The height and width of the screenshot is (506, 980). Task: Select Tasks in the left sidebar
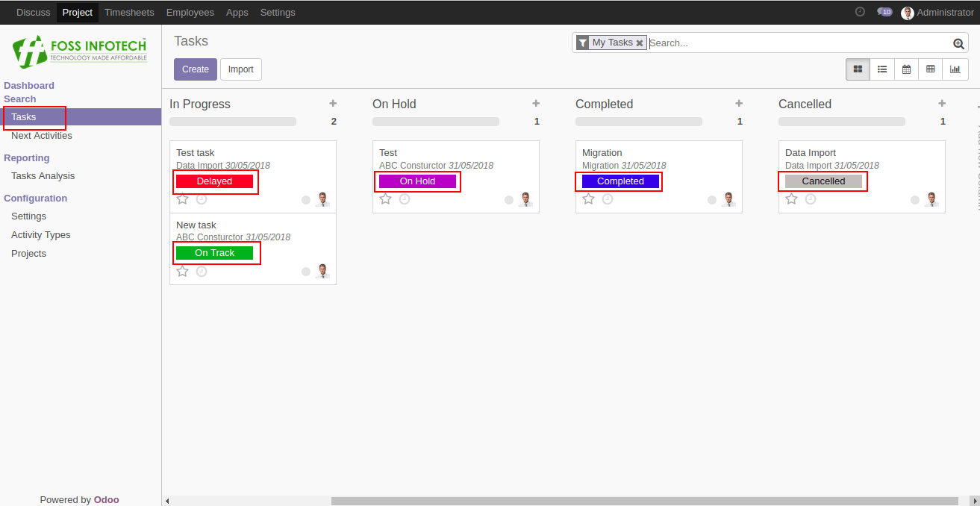point(81,117)
